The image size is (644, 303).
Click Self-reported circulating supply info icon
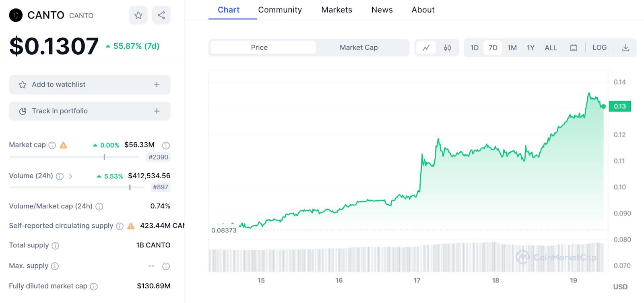pos(120,226)
